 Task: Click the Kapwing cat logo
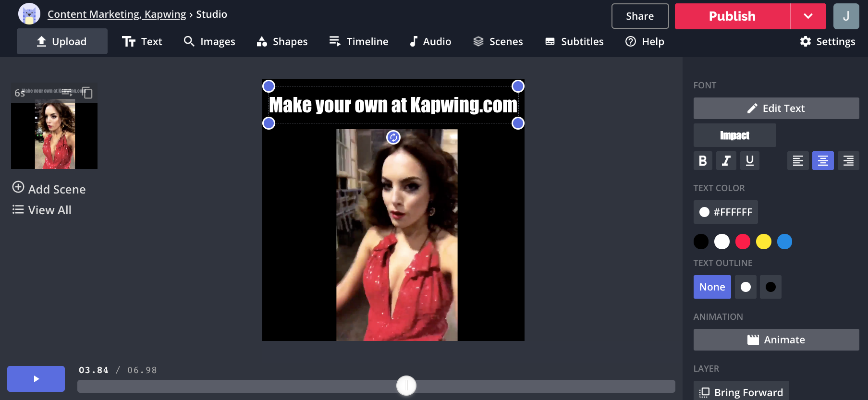coord(29,14)
